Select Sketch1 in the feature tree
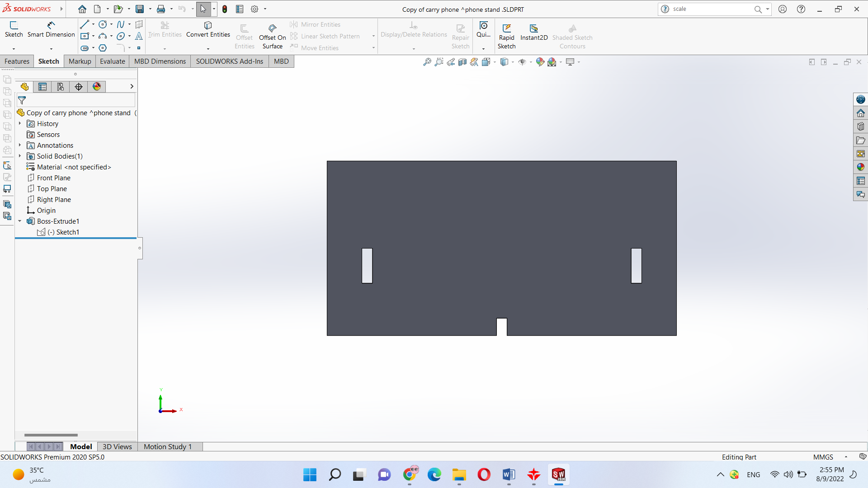 (67, 232)
